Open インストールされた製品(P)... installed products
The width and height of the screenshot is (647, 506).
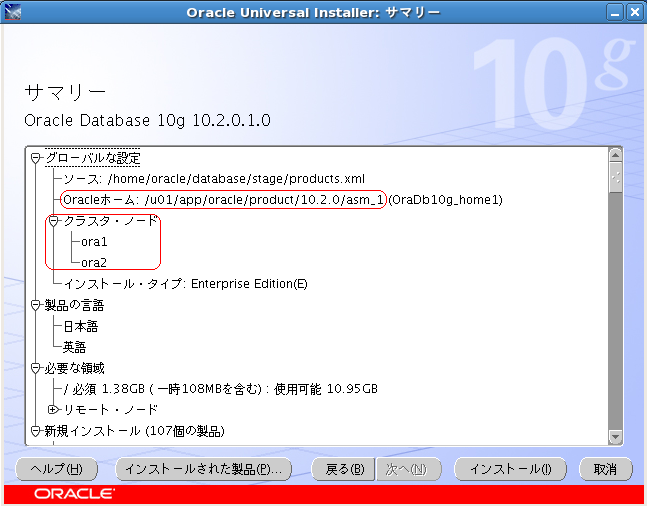point(203,469)
